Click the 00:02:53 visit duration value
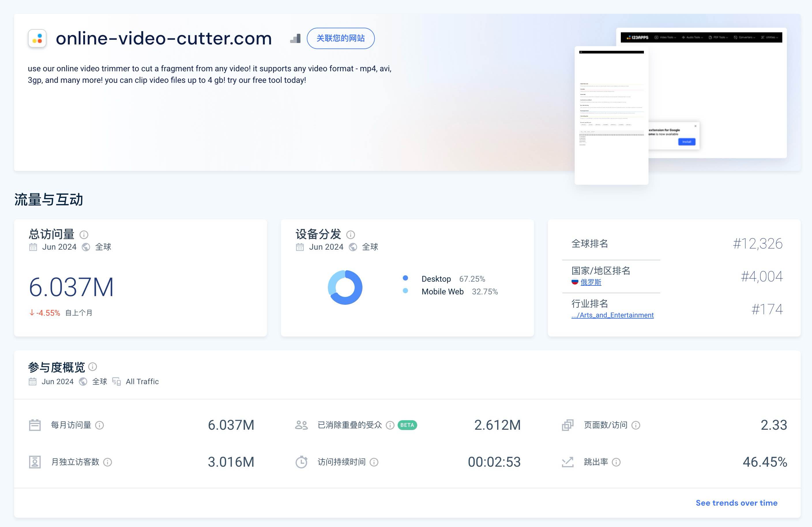812x527 pixels. (x=494, y=462)
